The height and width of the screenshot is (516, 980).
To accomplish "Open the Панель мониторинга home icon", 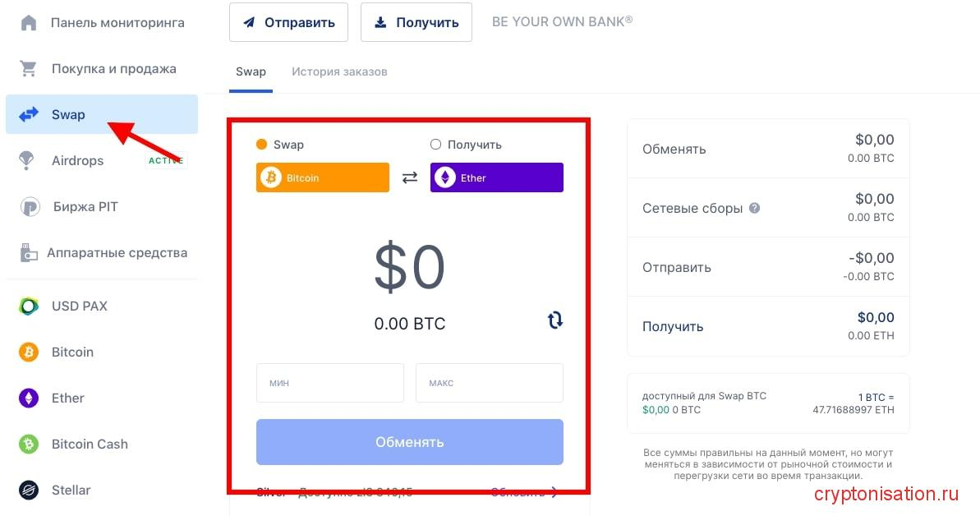I will tap(29, 22).
